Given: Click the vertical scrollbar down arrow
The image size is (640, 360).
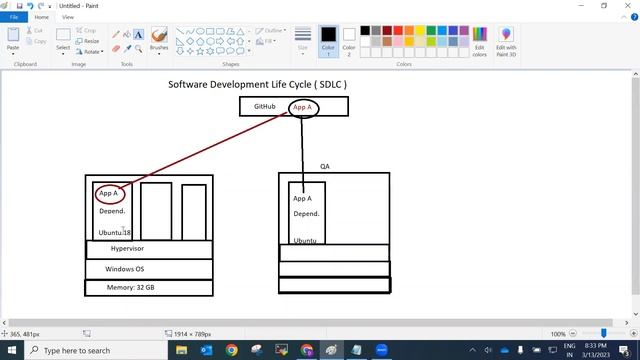Looking at the screenshot, I should click(x=636, y=314).
